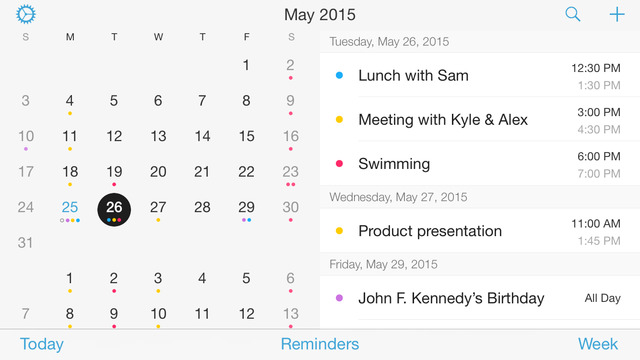Select June 9 in next month

114,316
